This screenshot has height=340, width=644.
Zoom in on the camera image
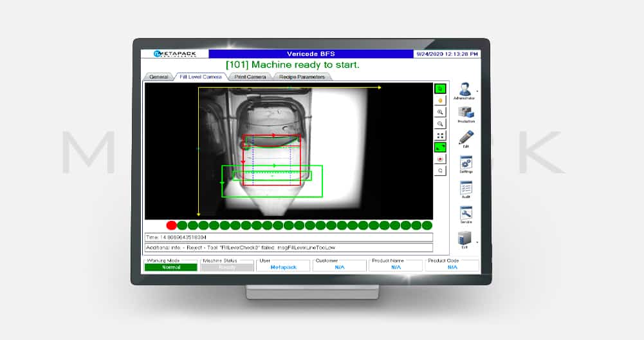(440, 112)
